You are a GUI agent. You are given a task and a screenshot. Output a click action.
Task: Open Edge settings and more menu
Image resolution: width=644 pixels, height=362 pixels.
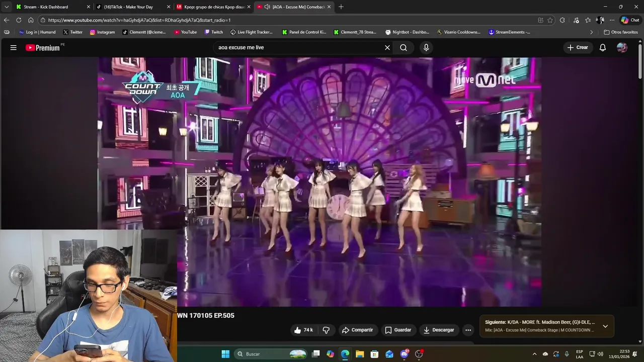click(612, 20)
